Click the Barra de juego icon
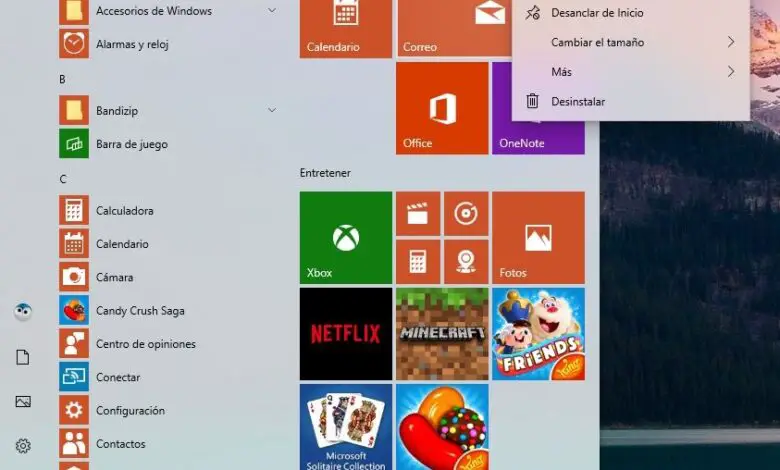 coord(74,144)
